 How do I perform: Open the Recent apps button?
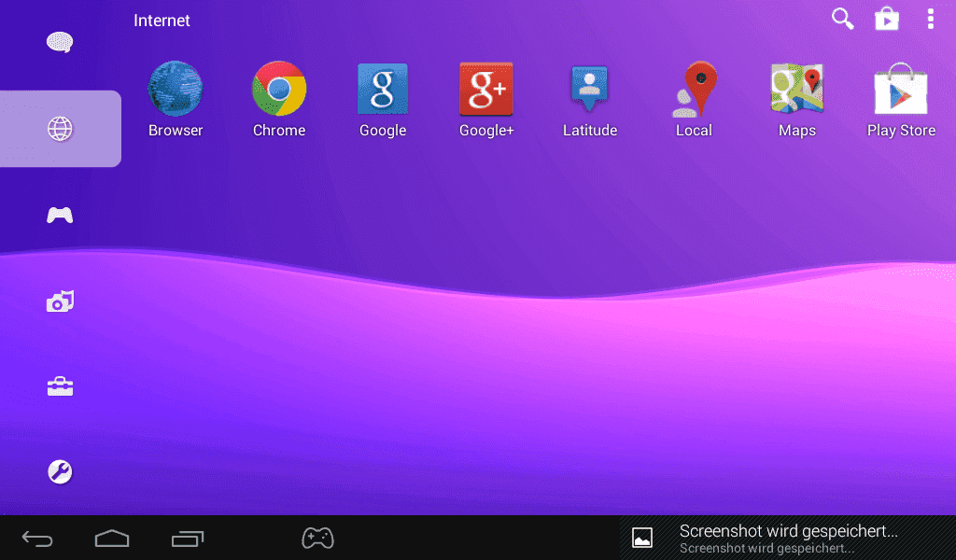click(188, 539)
